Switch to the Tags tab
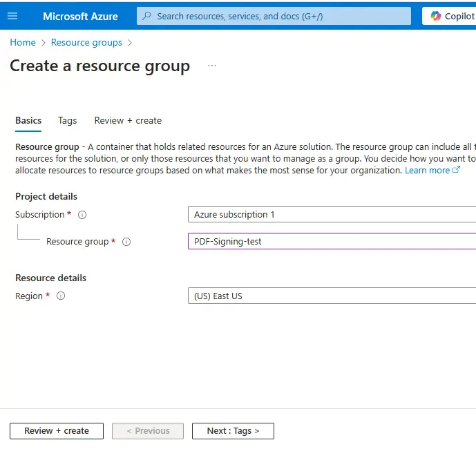This screenshot has height=449, width=476. coord(68,121)
